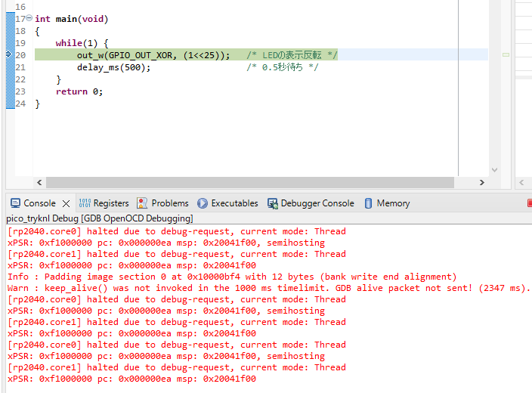Show the Memory tab
Image resolution: width=532 pixels, height=393 pixels.
[393, 203]
